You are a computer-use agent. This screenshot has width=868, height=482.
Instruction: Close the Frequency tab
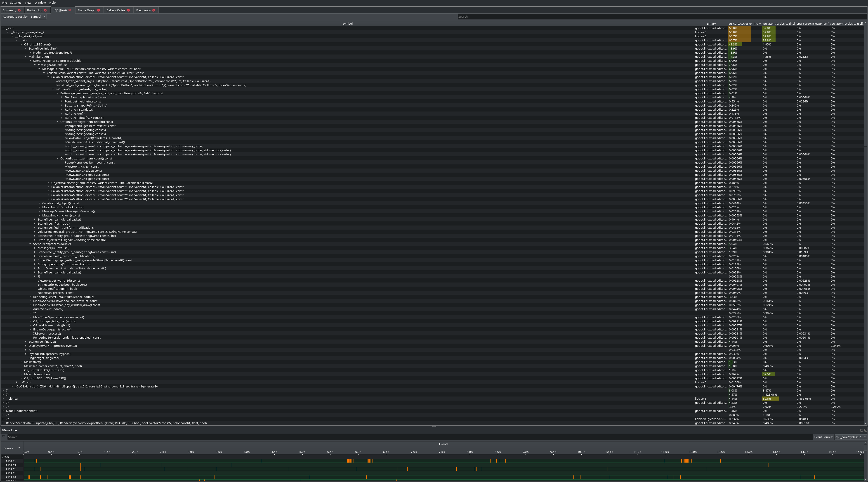click(154, 10)
